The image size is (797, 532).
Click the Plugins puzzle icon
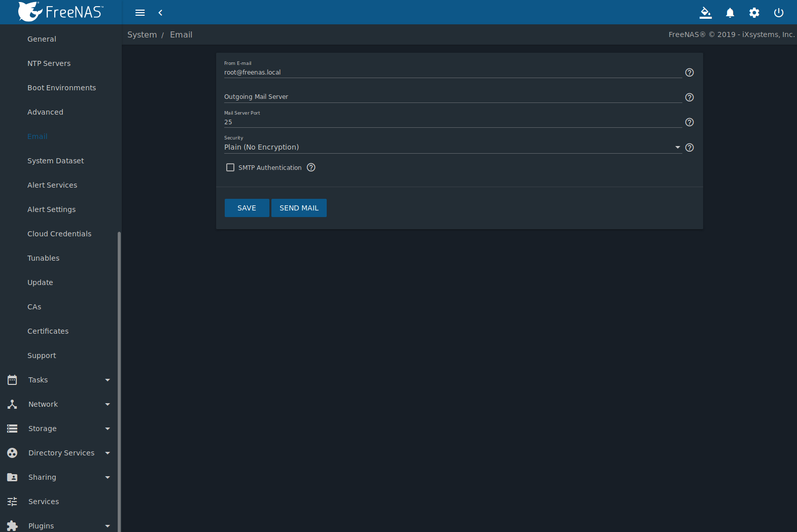pyautogui.click(x=12, y=526)
